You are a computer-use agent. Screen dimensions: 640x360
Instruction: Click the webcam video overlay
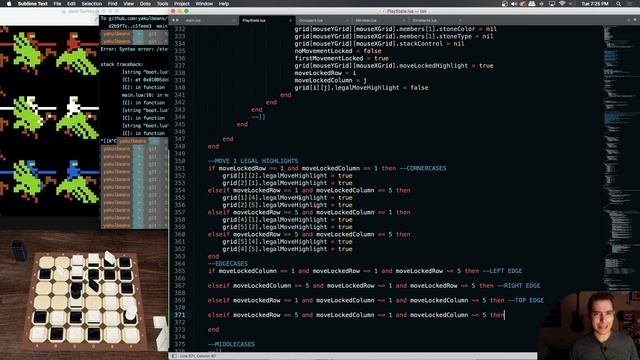click(x=589, y=325)
